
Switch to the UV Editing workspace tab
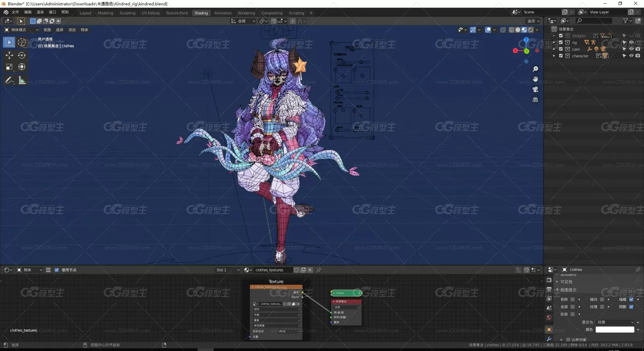coord(151,13)
